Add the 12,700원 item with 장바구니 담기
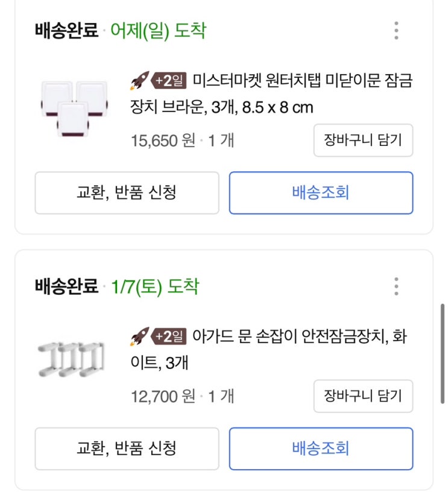The height and width of the screenshot is (495, 448). pos(363,396)
